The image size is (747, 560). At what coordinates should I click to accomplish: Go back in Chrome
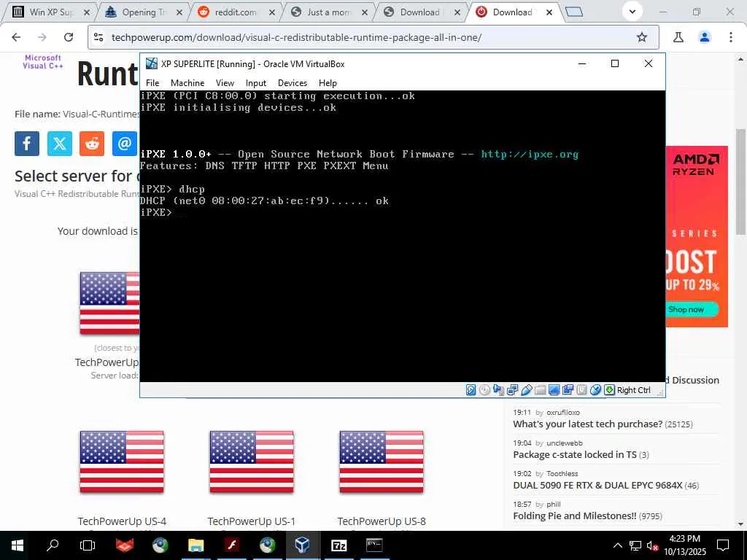click(16, 37)
